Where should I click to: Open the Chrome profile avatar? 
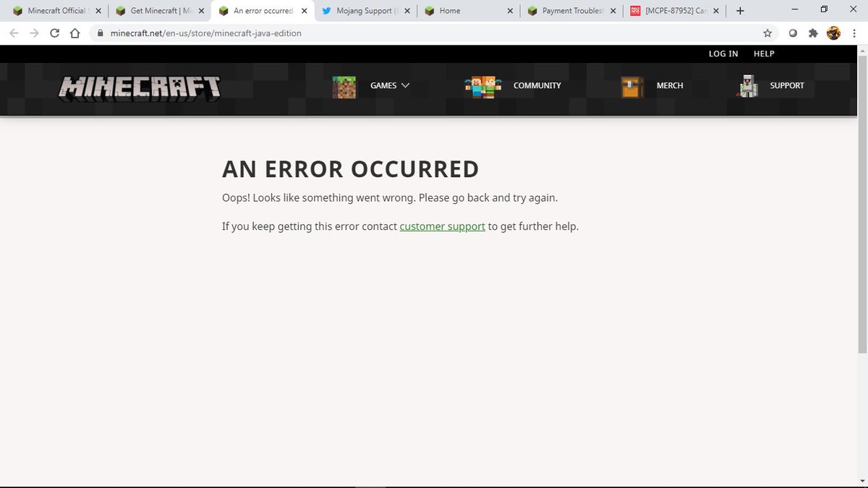[x=834, y=33]
